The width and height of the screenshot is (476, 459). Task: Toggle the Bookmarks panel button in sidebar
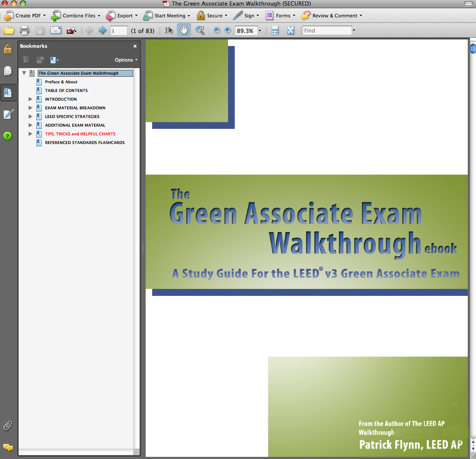click(x=8, y=93)
